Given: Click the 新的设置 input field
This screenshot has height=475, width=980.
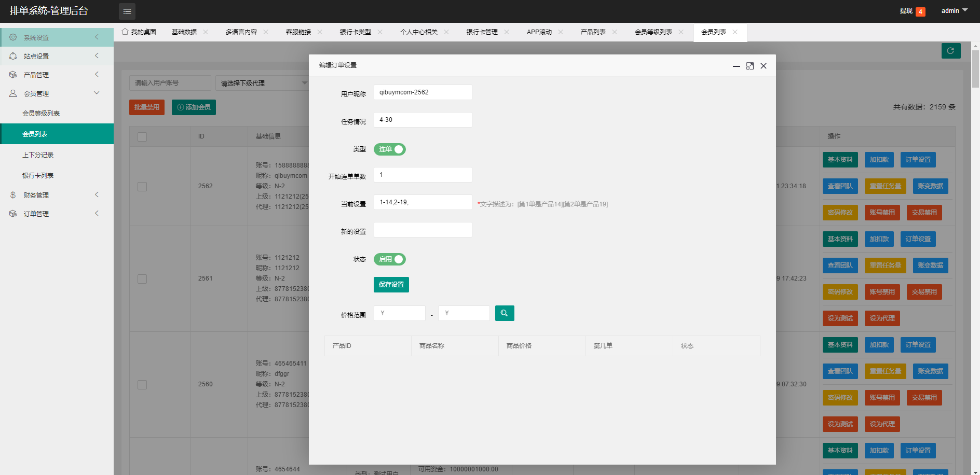Looking at the screenshot, I should (x=423, y=230).
